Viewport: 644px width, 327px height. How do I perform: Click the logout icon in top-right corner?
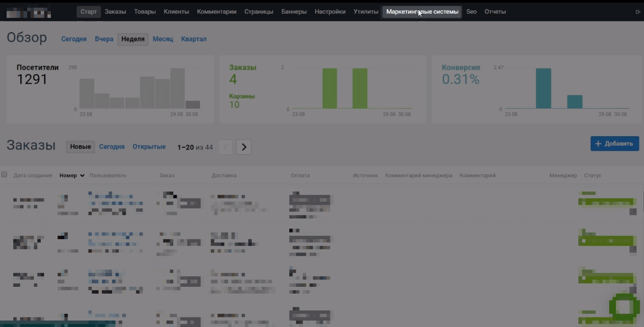(638, 12)
